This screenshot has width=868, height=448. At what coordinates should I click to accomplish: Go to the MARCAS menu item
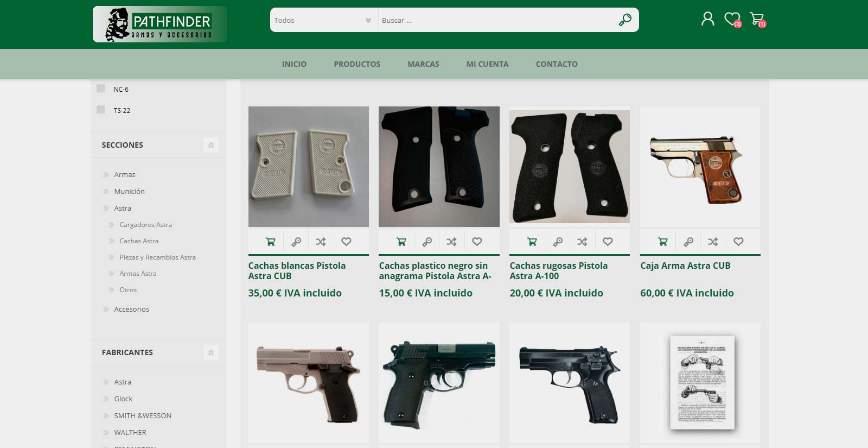tap(423, 64)
